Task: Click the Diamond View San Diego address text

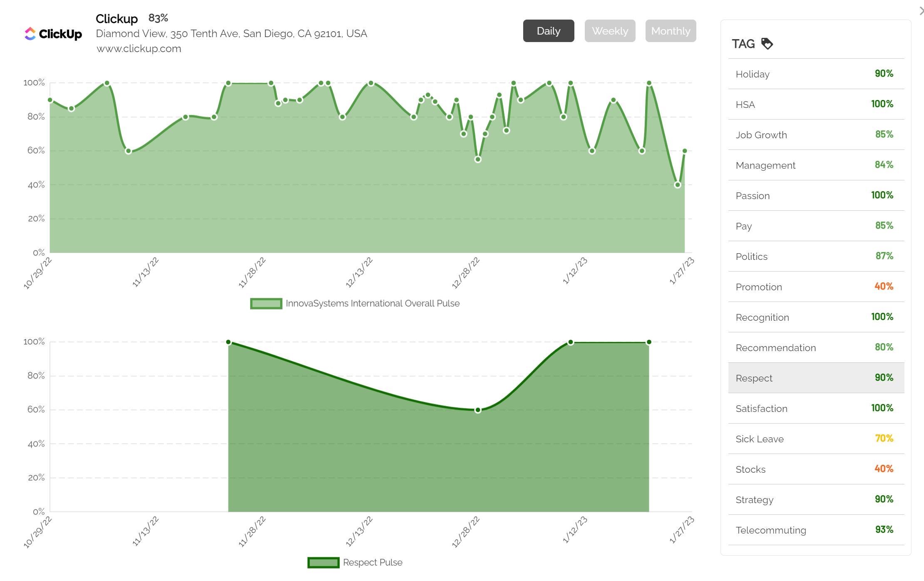Action: click(x=231, y=34)
